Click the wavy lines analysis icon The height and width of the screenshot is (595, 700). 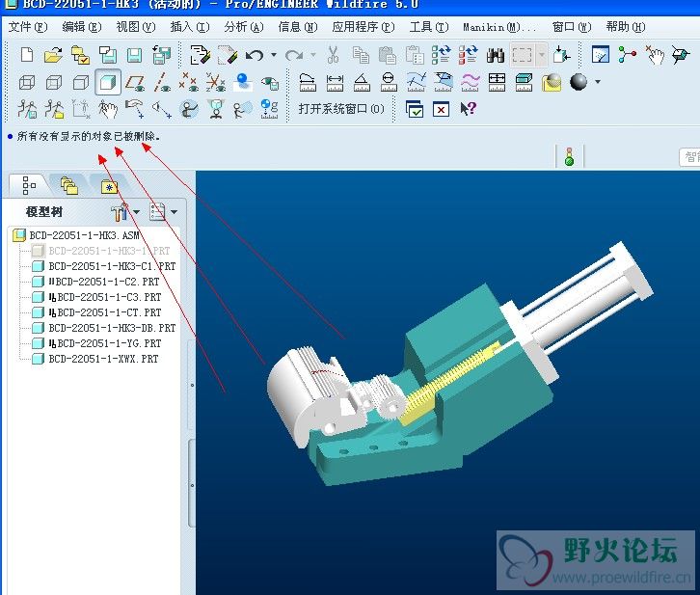click(471, 83)
